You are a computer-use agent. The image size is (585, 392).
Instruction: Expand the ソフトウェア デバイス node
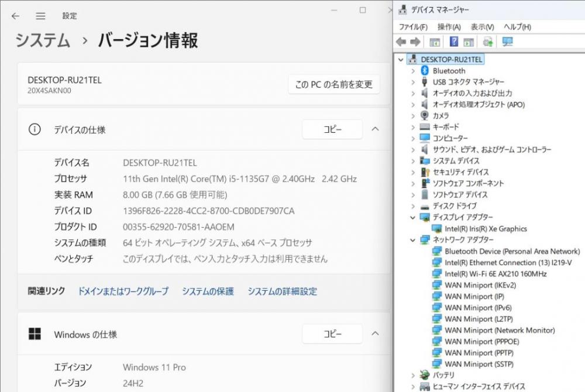coord(412,195)
